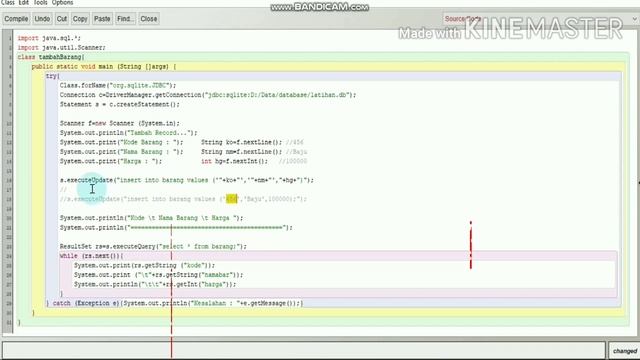The height and width of the screenshot is (360, 640).
Task: Click the 'ResultSet rs=s.executeQuery' line
Action: 153,247
